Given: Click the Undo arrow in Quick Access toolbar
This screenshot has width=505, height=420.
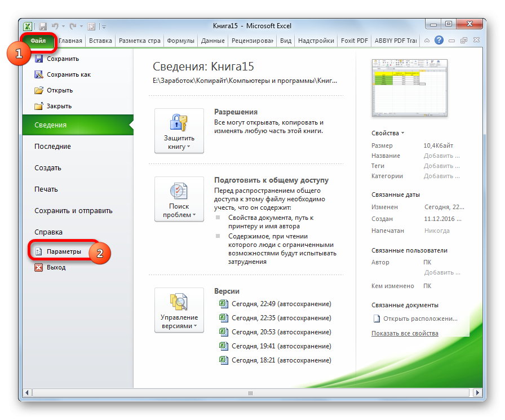Looking at the screenshot, I should coord(55,26).
